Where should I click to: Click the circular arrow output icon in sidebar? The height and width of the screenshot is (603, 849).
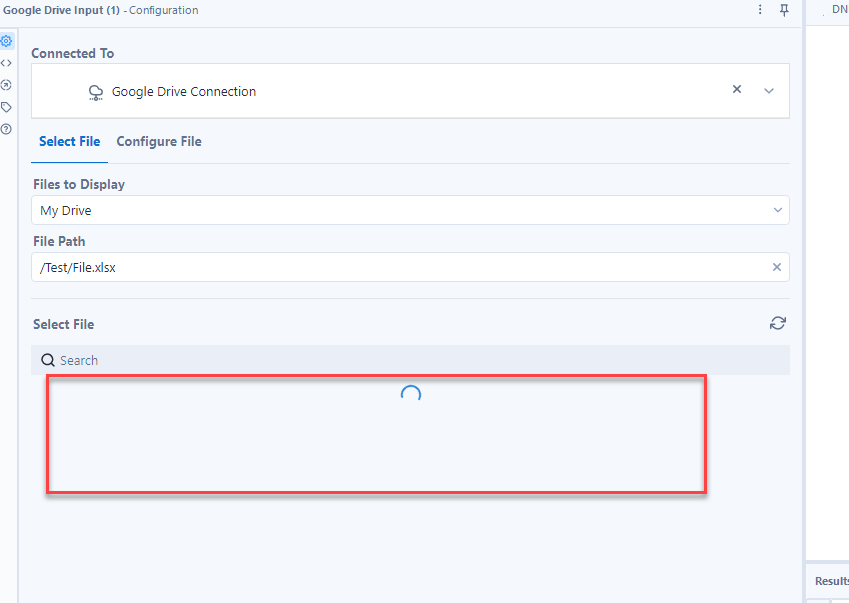7,85
